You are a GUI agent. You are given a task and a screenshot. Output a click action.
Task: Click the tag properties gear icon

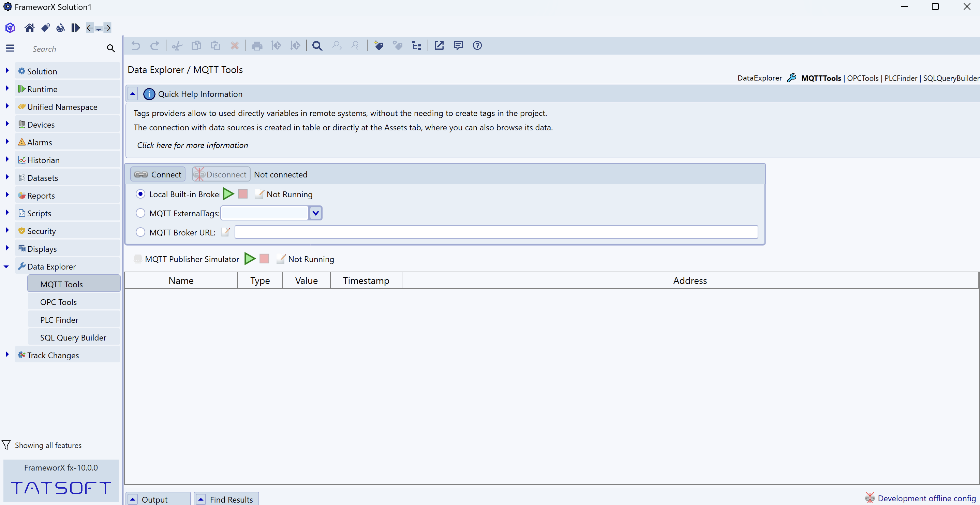point(398,46)
